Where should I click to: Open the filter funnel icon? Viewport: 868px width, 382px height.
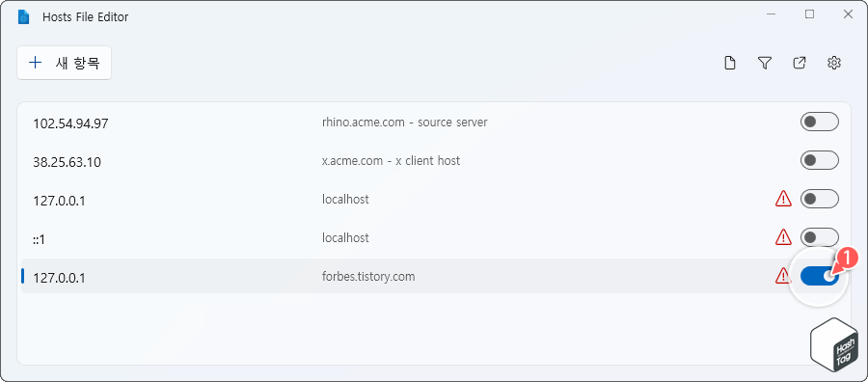click(765, 63)
